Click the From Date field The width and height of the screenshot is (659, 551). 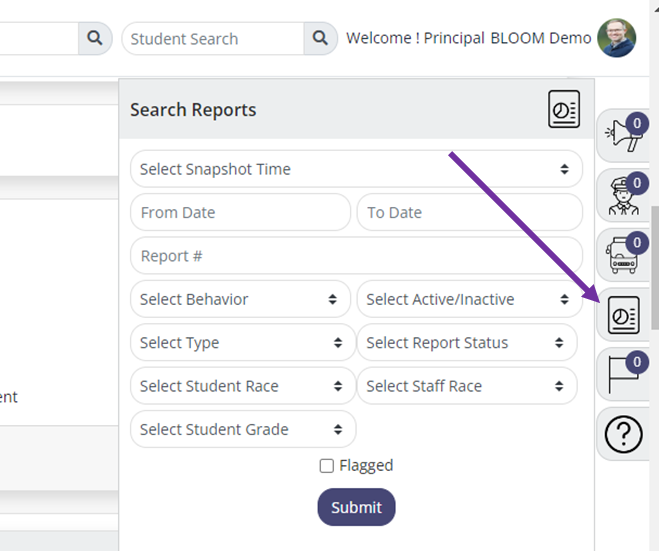240,212
